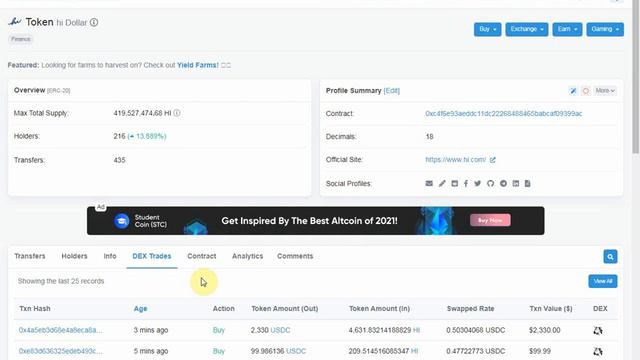The image size is (640, 360).
Task: Sort by the Age column header
Action: (x=140, y=309)
